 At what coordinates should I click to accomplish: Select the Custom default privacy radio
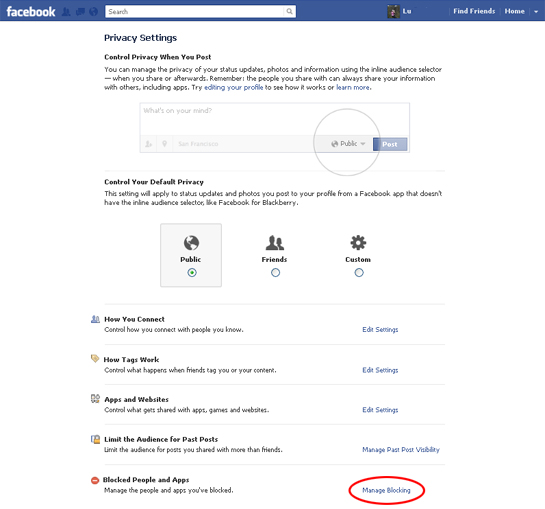(x=359, y=273)
